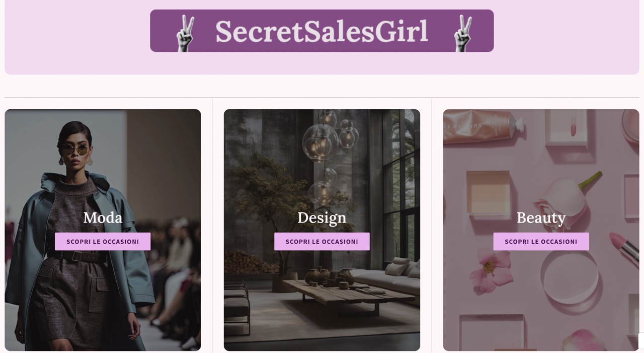
Task: Click Scopri le occasioni under Design
Action: (x=322, y=242)
